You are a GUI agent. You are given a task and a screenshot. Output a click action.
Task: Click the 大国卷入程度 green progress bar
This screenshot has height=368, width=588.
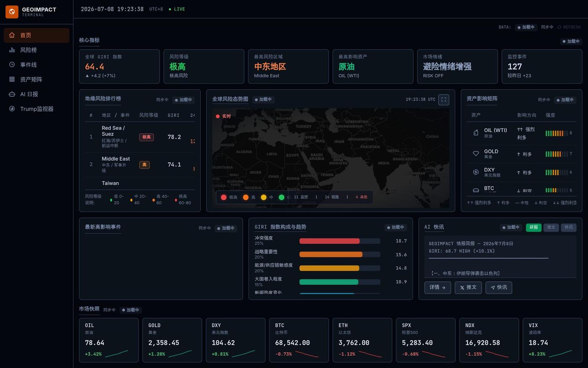[329, 282]
